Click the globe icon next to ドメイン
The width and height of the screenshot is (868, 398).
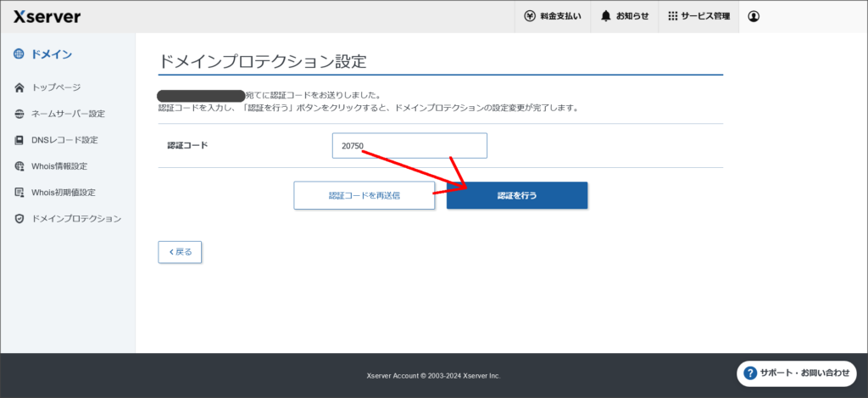click(x=19, y=54)
